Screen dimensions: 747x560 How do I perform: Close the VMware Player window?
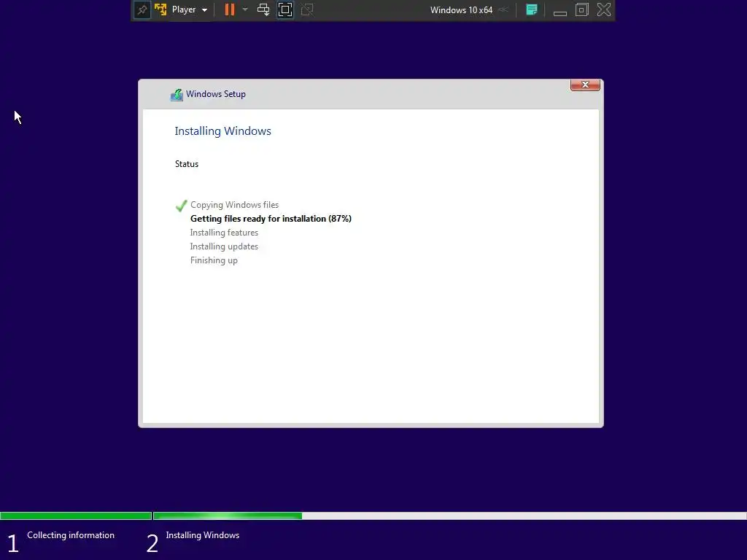[x=604, y=9]
